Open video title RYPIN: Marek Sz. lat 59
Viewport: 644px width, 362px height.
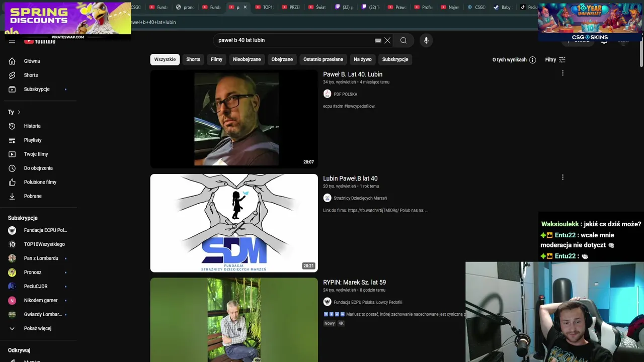coord(354,283)
